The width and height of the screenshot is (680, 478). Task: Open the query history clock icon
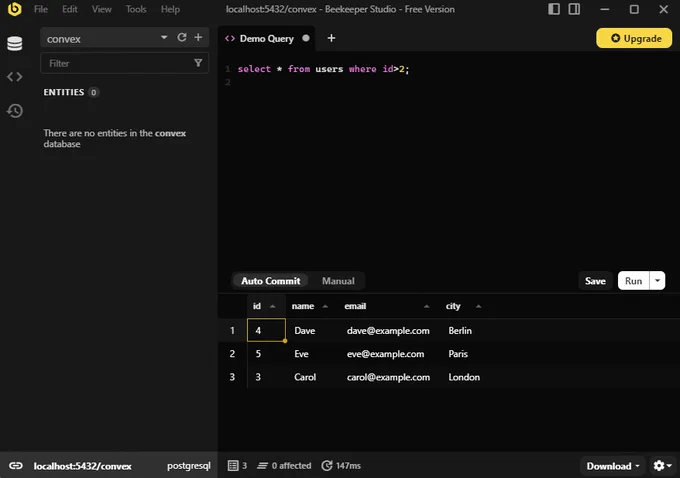pos(15,111)
